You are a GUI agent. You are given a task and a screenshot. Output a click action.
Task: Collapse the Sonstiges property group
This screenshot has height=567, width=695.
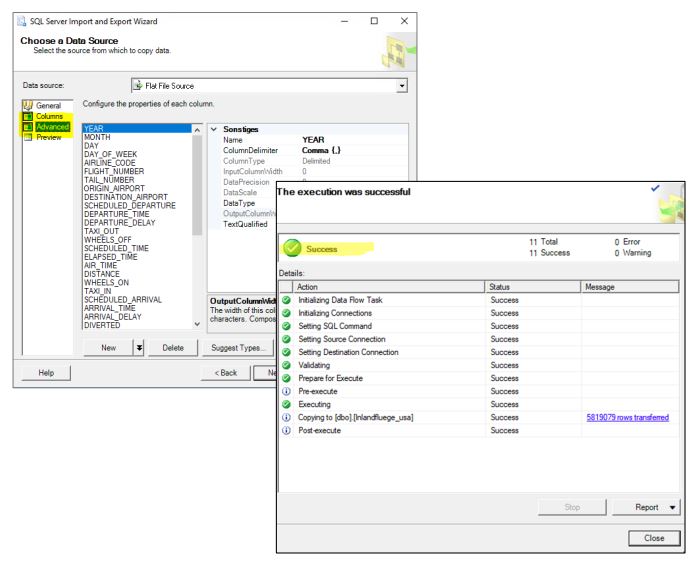(214, 130)
